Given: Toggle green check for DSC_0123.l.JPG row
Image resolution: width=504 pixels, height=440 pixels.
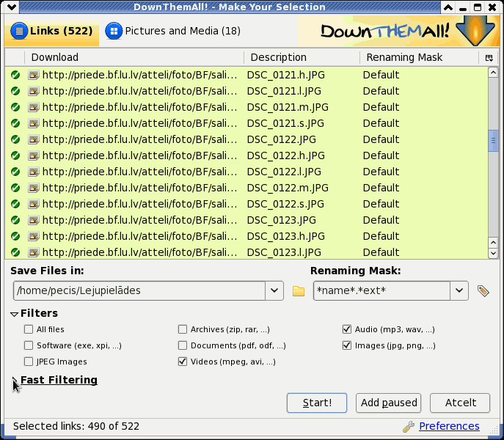Looking at the screenshot, I should (x=15, y=252).
